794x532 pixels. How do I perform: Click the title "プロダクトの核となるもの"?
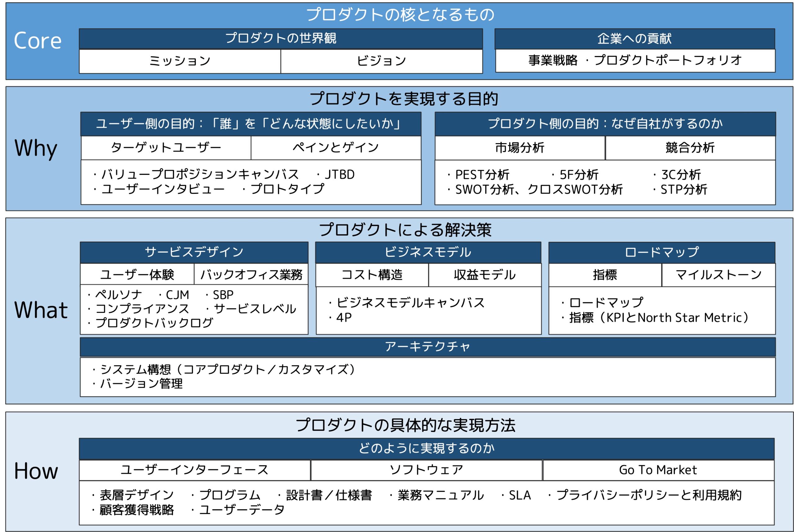(400, 15)
